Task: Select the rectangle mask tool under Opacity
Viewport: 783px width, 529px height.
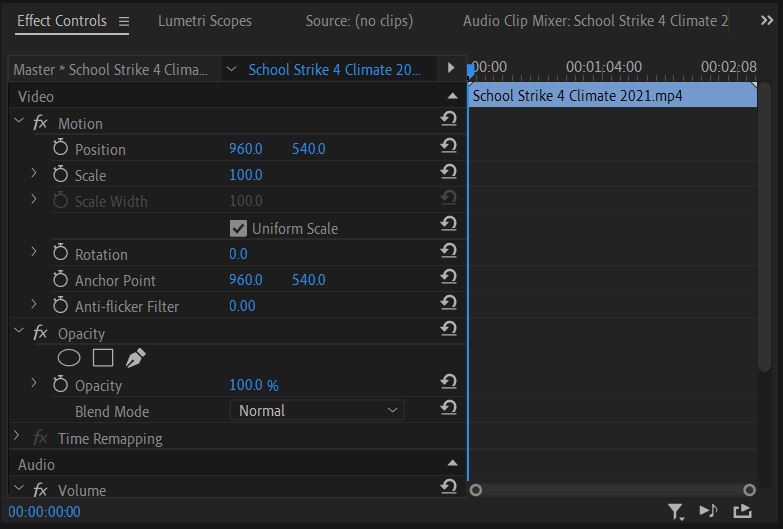Action: [x=103, y=358]
